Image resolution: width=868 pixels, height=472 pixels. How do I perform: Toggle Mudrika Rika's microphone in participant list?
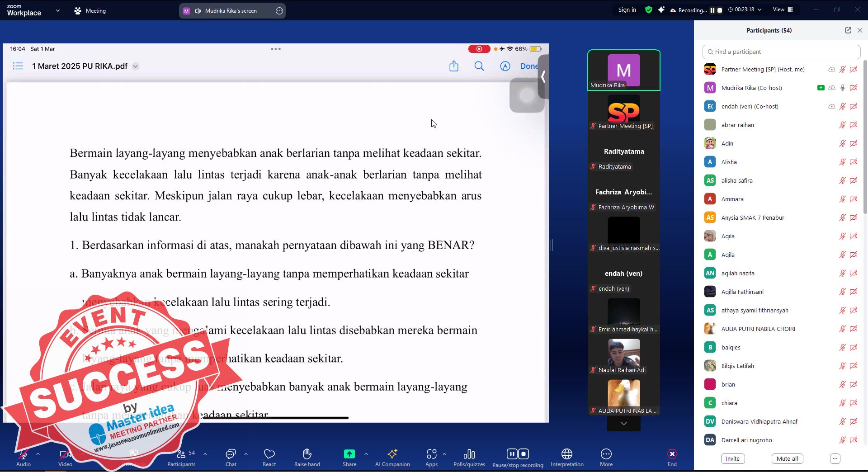point(842,88)
